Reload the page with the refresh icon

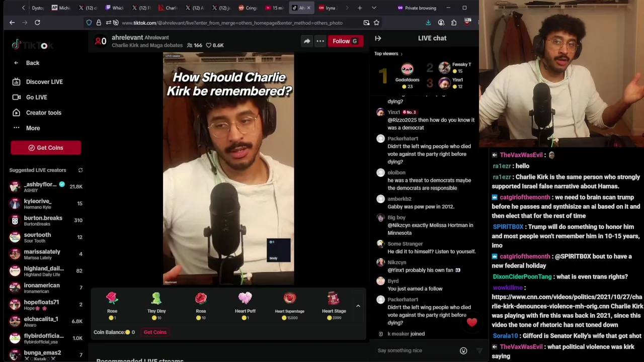pyautogui.click(x=37, y=23)
